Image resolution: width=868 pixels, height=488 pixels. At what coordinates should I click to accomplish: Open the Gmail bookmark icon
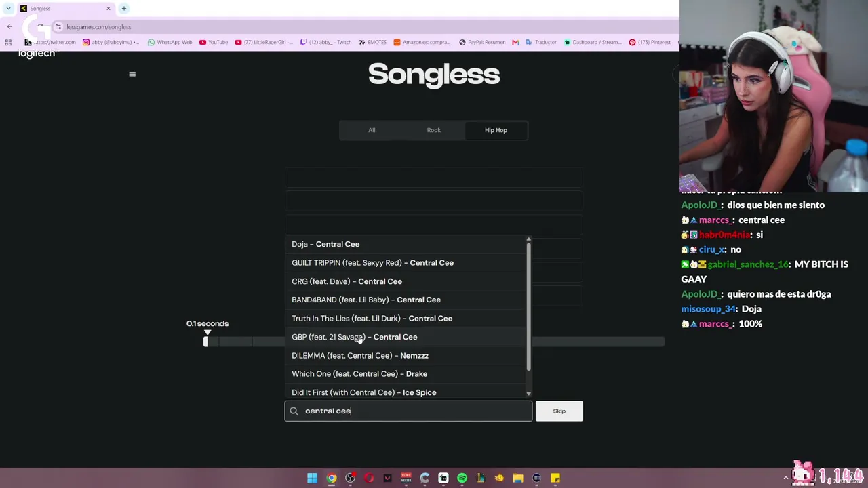(x=515, y=42)
